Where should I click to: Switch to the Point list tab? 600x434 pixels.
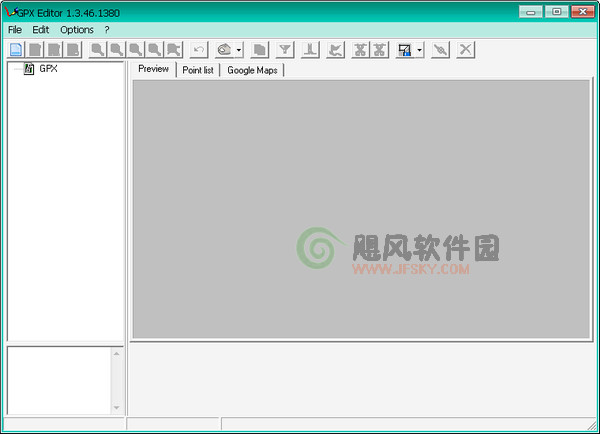pos(198,70)
